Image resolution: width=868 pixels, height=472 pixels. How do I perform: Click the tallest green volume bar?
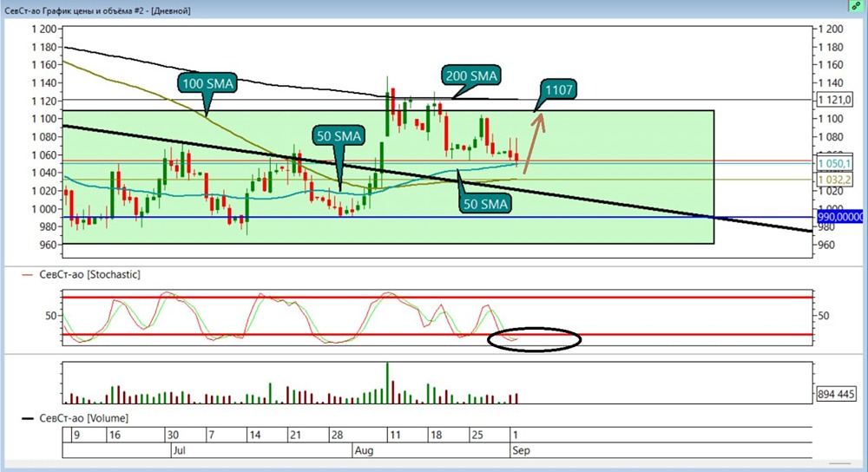(x=387, y=383)
